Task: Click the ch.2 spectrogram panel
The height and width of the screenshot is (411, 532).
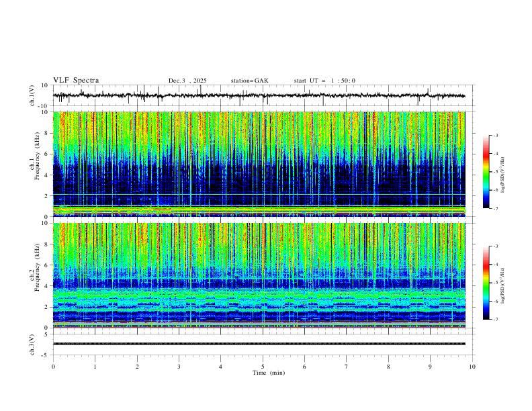Action: [x=259, y=275]
